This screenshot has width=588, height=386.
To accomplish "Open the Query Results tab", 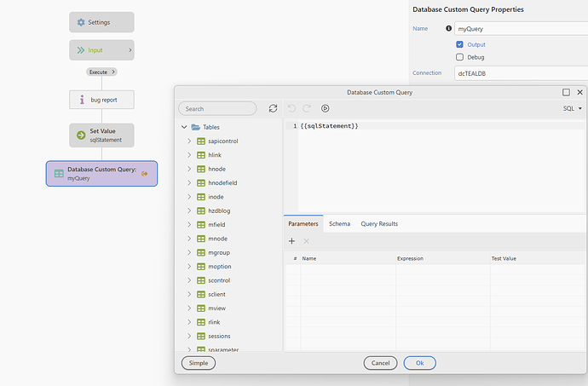I will (379, 224).
